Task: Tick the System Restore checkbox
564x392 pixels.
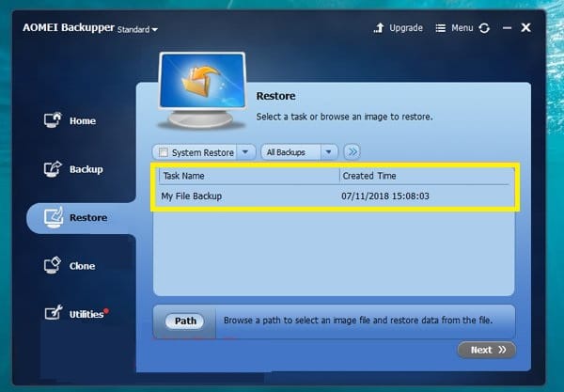Action: pyautogui.click(x=164, y=152)
